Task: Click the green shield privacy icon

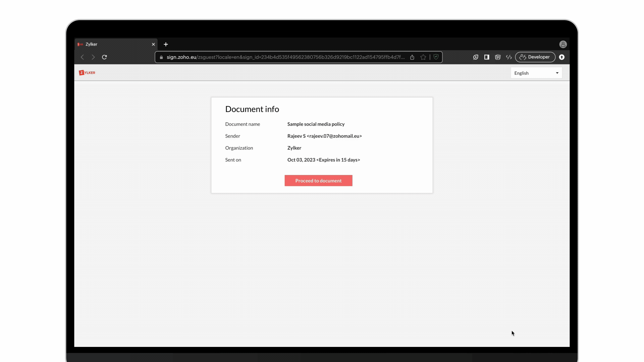Action: (436, 57)
